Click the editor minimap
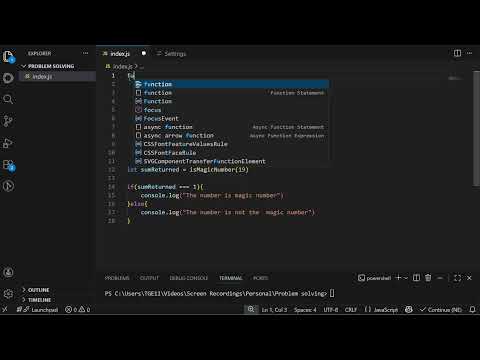Image resolution: width=480 pixels, height=360 pixels. tap(455, 78)
